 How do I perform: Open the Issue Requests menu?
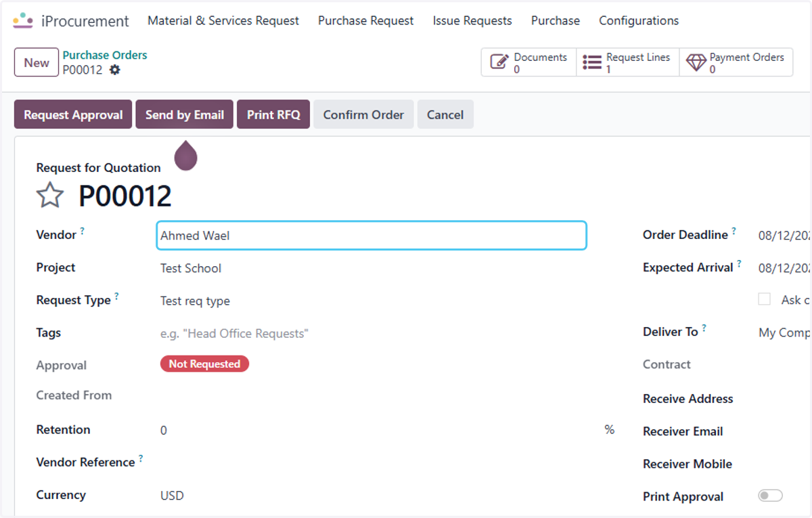[x=472, y=21]
